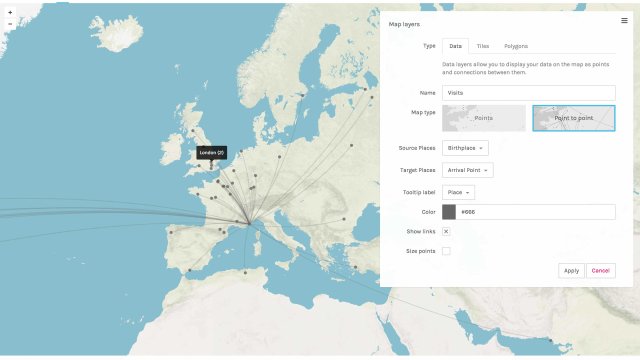Viewport: 640px width, 360px height.
Task: Click the color hex code input field
Action: (536, 212)
